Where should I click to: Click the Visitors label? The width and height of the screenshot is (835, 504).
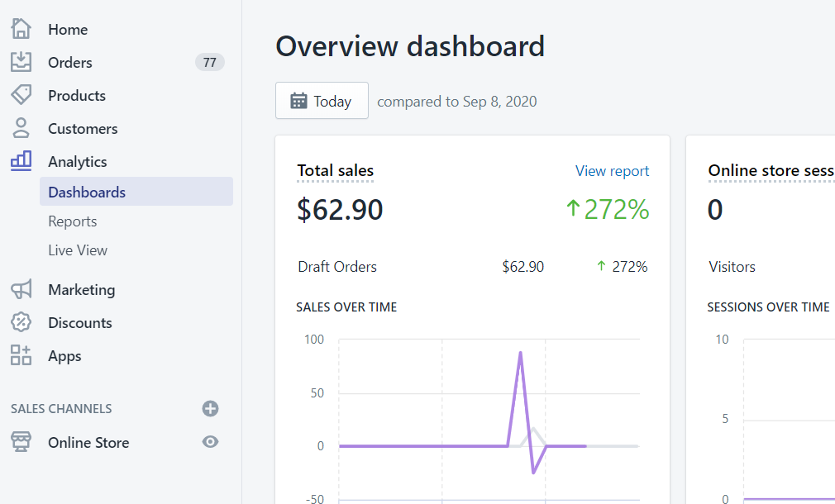click(732, 267)
